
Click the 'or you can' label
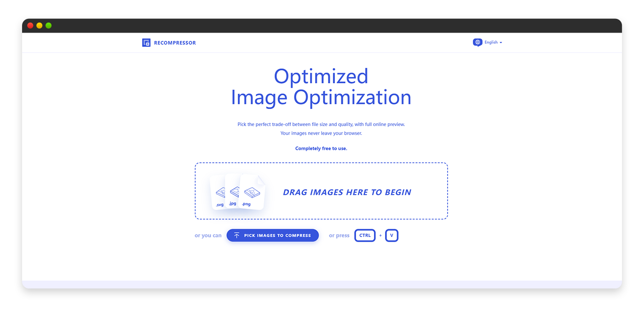point(208,236)
